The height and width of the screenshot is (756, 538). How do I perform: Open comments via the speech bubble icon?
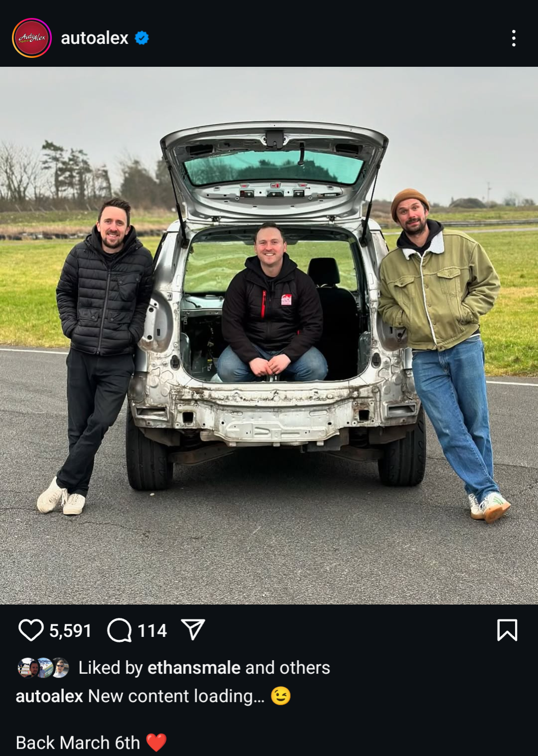pos(119,630)
